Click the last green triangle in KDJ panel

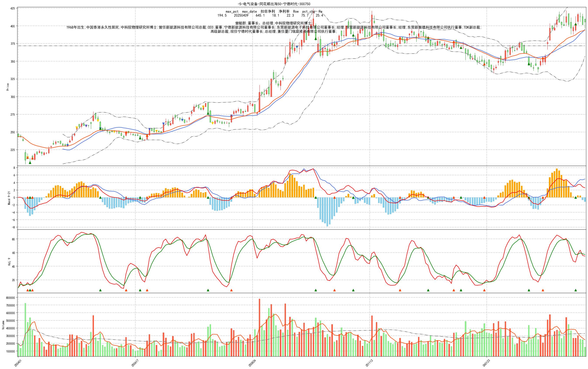tap(576, 290)
